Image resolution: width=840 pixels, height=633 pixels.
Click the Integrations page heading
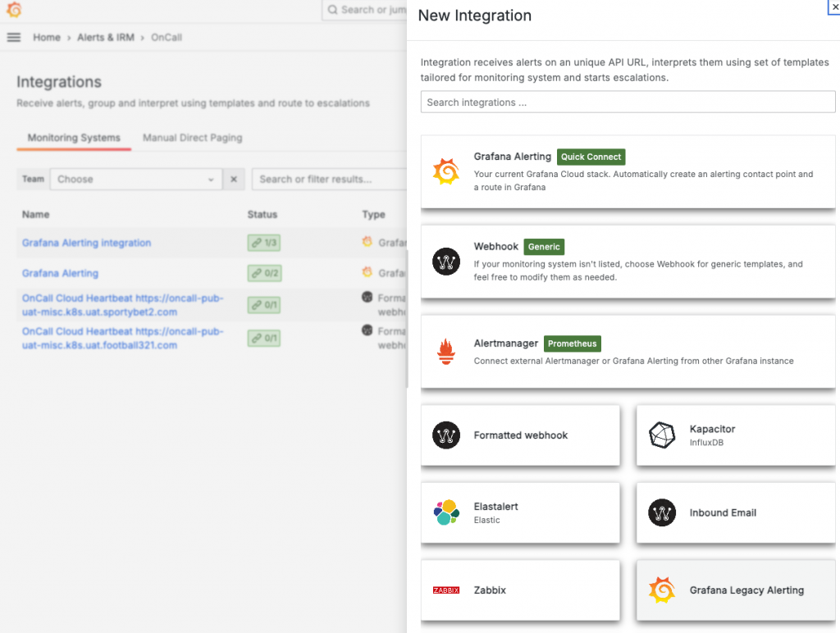pos(59,81)
